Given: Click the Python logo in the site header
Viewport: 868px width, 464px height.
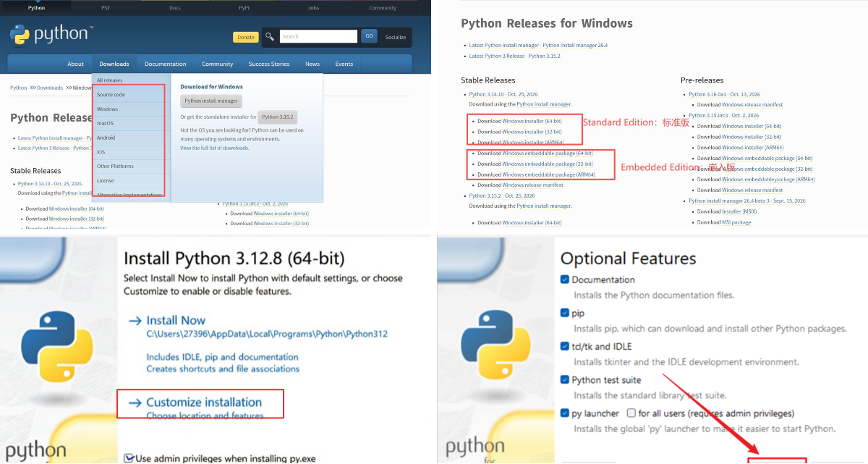Looking at the screenshot, I should tap(51, 34).
